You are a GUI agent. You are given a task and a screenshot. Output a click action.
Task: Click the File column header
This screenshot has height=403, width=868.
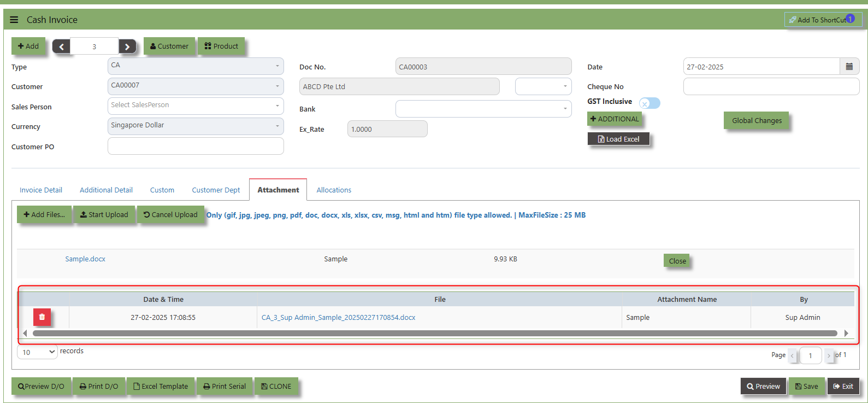[x=440, y=299]
